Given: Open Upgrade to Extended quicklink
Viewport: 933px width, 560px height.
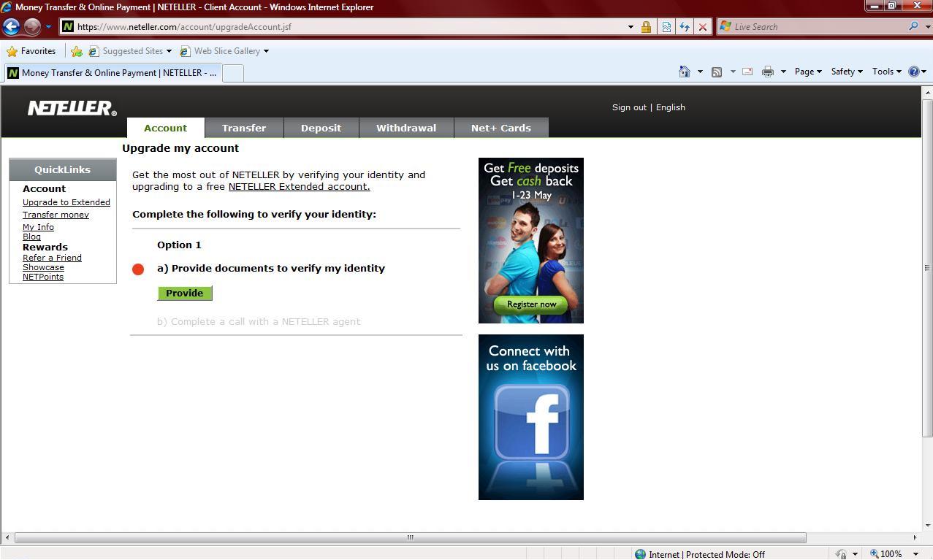Looking at the screenshot, I should 66,202.
